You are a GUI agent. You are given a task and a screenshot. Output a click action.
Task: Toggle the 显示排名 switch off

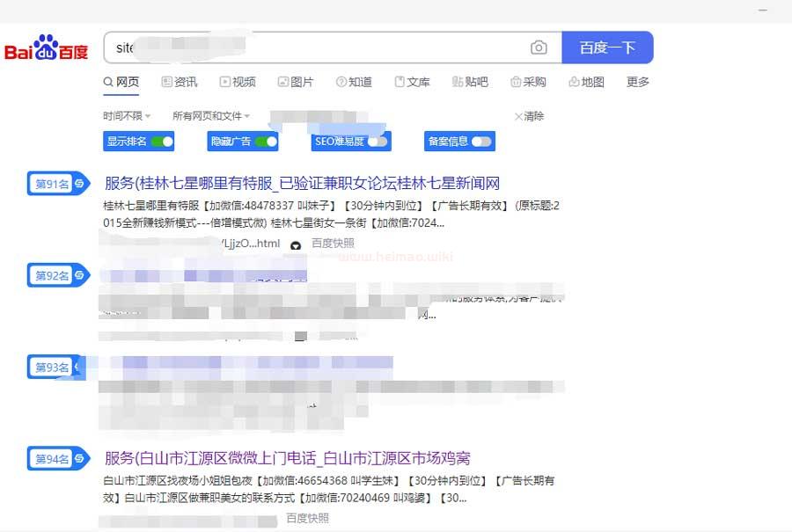click(x=162, y=141)
